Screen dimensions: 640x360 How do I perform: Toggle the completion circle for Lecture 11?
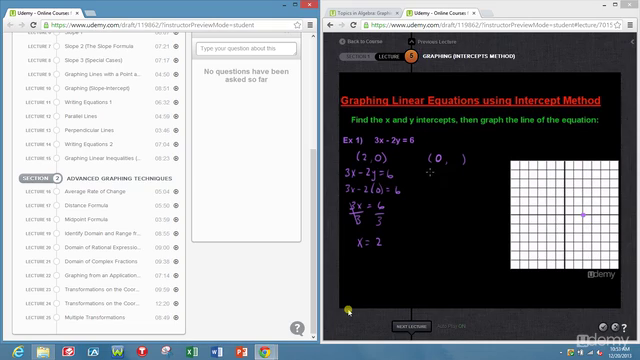tap(57, 102)
